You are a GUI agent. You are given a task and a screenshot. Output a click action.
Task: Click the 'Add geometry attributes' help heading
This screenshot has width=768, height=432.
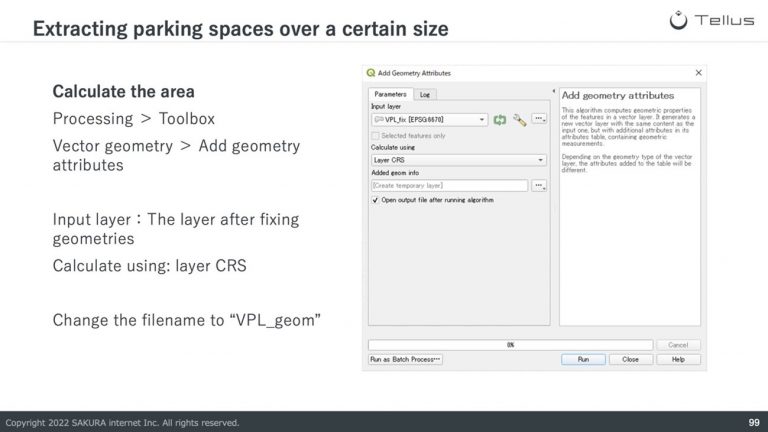pos(618,96)
